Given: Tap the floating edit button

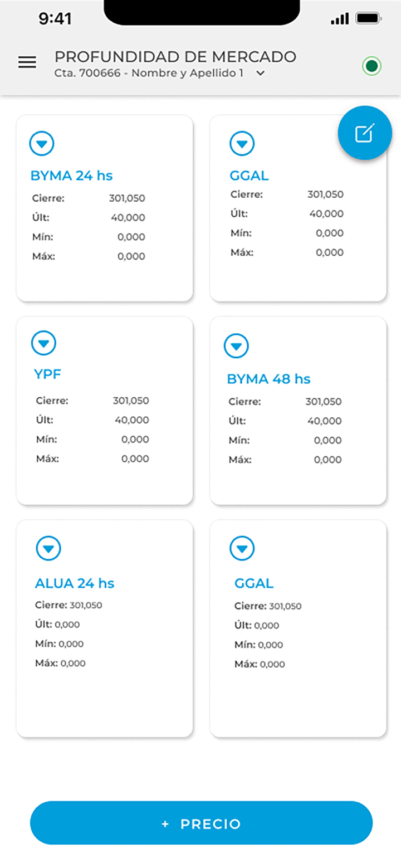Looking at the screenshot, I should tap(365, 133).
